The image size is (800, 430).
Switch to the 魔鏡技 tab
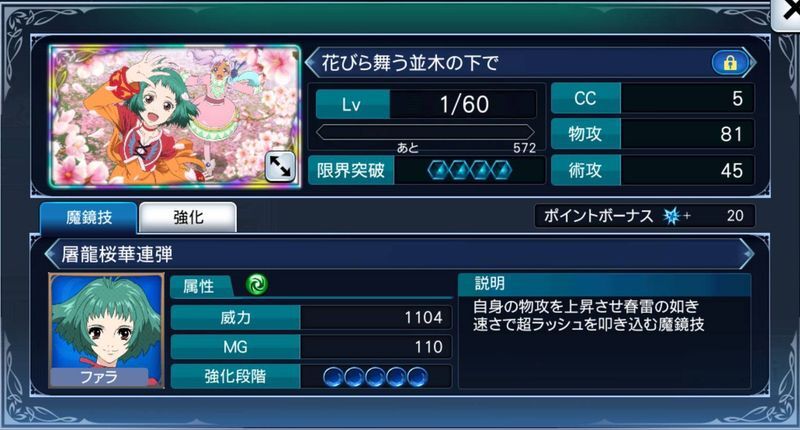(x=89, y=218)
